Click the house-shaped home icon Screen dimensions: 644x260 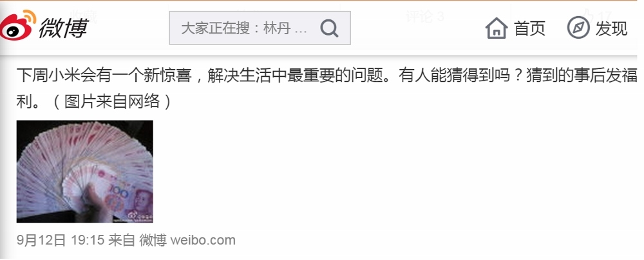coord(497,28)
